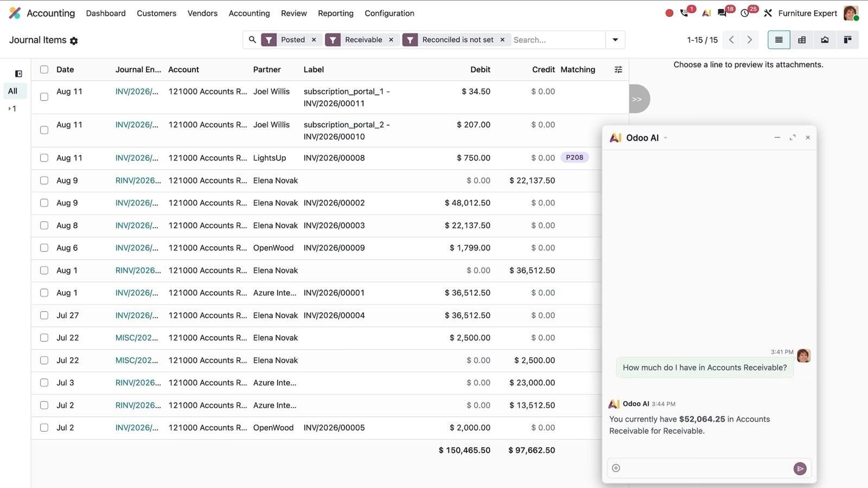Select all rows with header checkbox

coord(44,69)
